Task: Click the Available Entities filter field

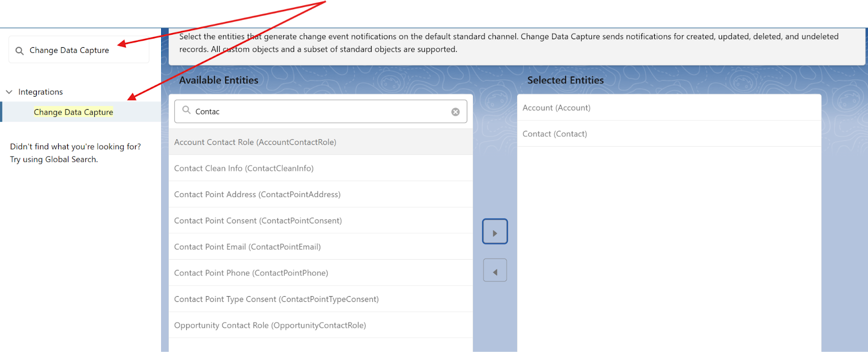Action: pos(321,111)
